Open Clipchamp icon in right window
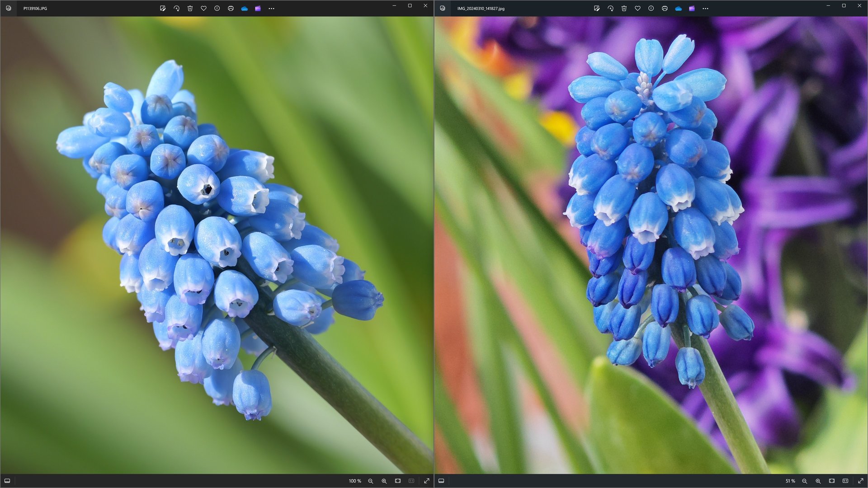This screenshot has height=488, width=868. 692,8
